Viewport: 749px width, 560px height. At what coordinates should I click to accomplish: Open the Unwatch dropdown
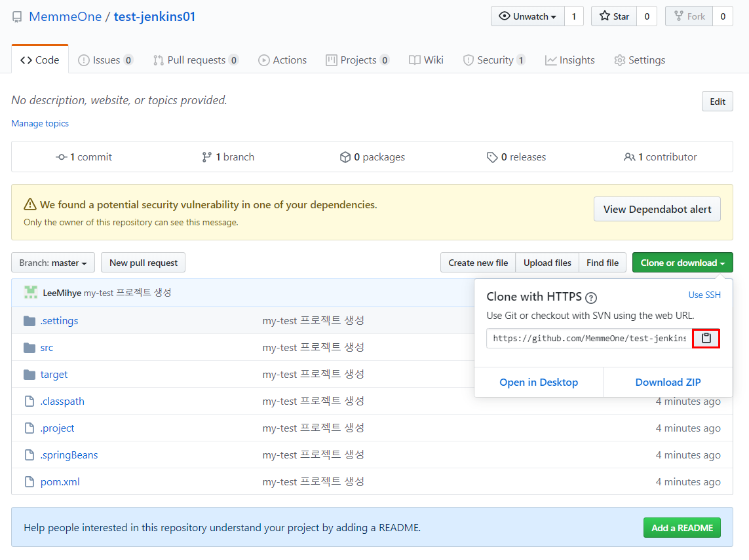528,16
